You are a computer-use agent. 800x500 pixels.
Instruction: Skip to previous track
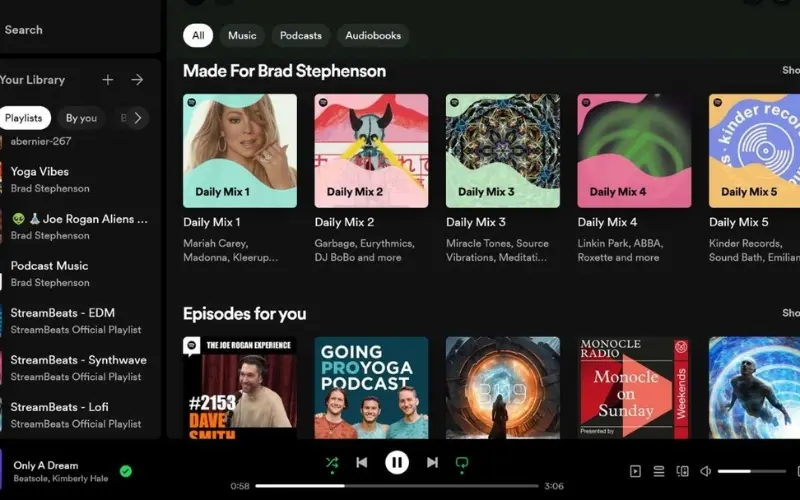pyautogui.click(x=362, y=463)
